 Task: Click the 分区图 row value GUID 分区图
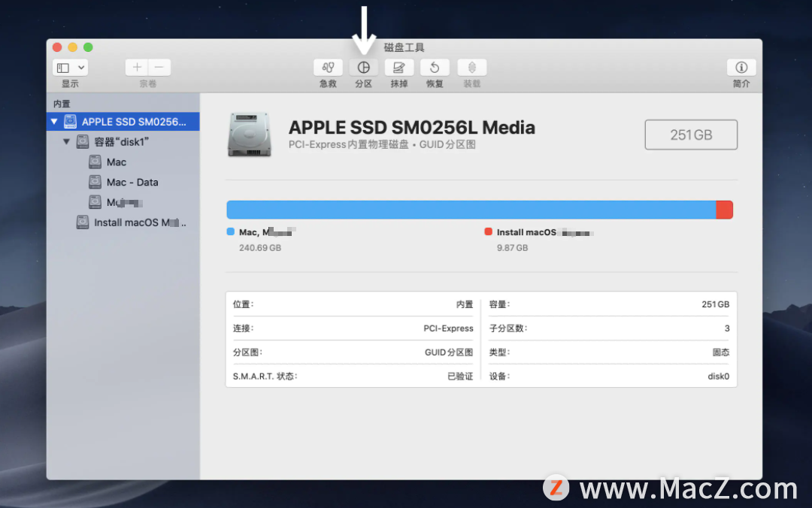[449, 352]
